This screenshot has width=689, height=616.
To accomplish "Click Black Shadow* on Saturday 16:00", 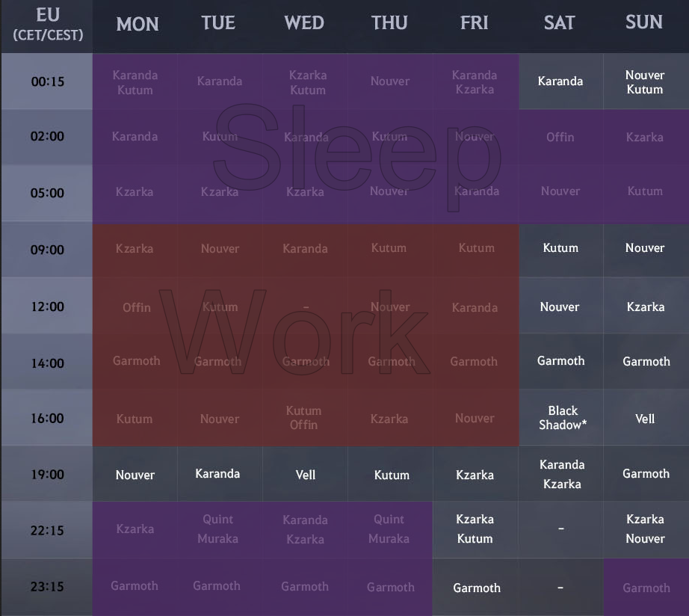I will [563, 418].
